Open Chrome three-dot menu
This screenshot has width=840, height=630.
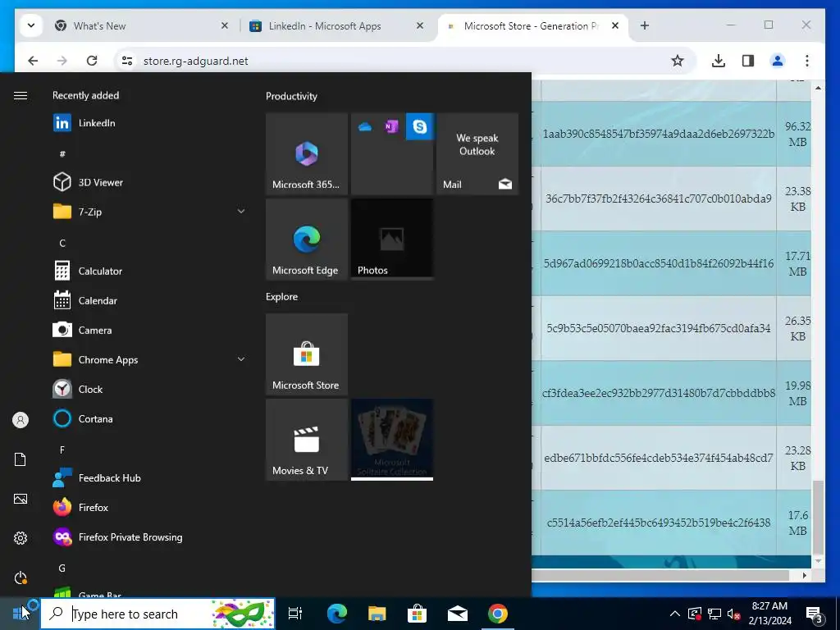(807, 61)
